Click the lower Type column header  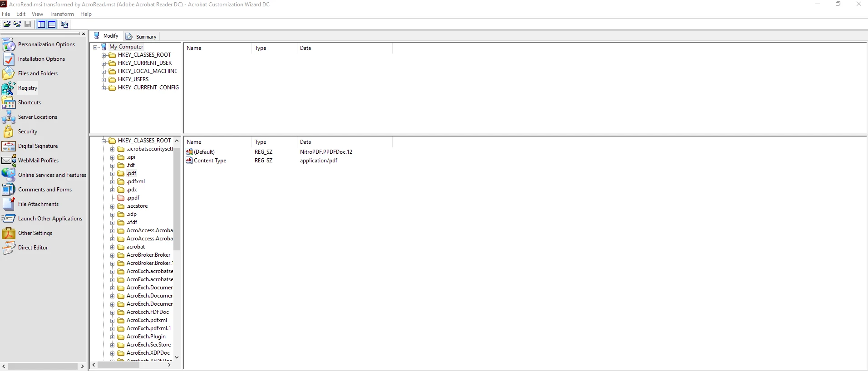click(274, 142)
